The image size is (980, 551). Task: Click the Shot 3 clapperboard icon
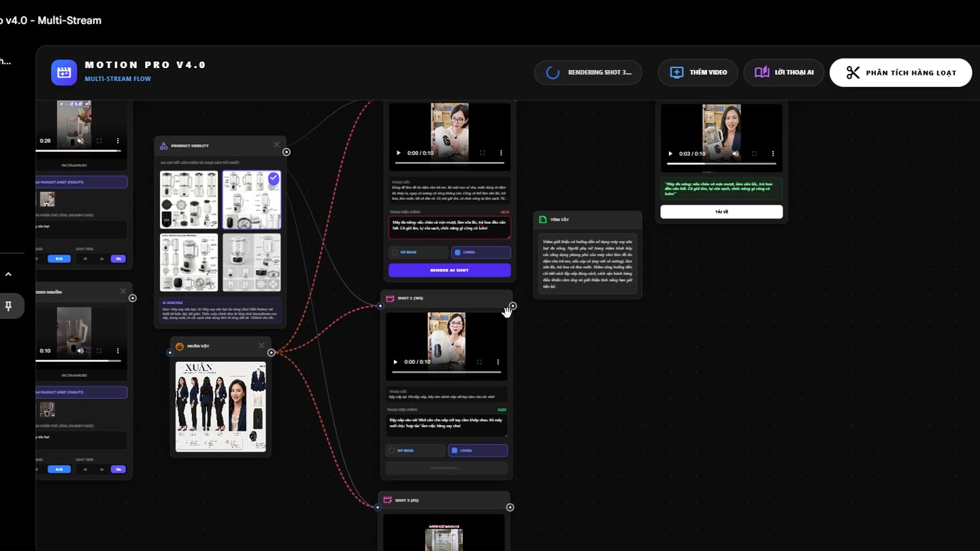387,500
